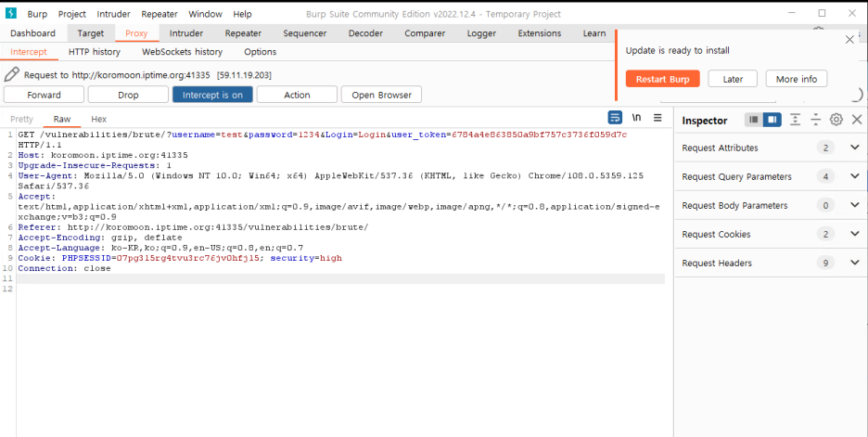Click the Later button
The height and width of the screenshot is (437, 868).
(733, 79)
